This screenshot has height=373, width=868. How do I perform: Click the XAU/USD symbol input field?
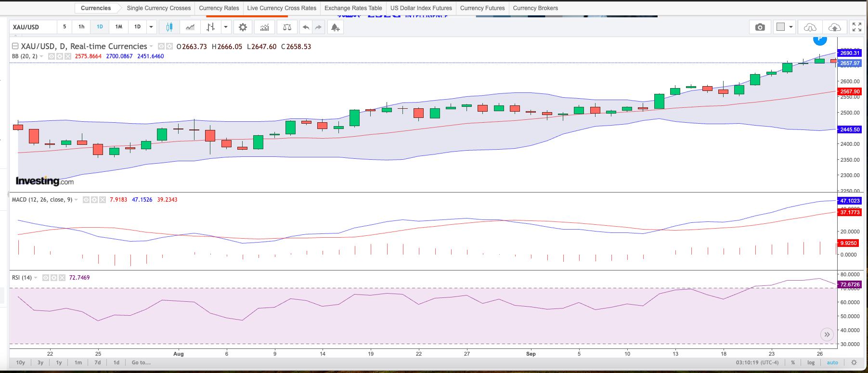(33, 27)
